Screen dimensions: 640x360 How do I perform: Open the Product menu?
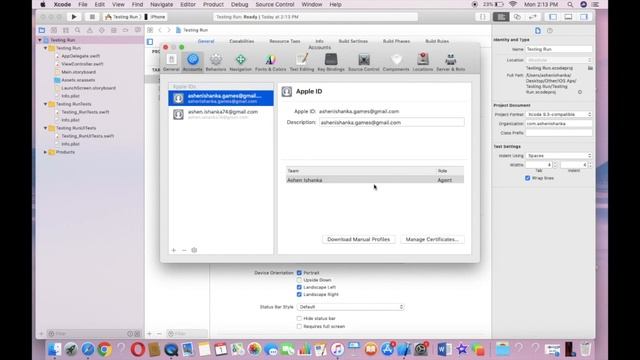213,4
